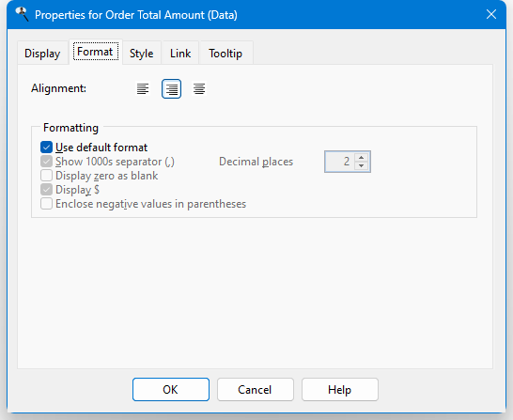Confirm changes with the OK button

point(171,390)
